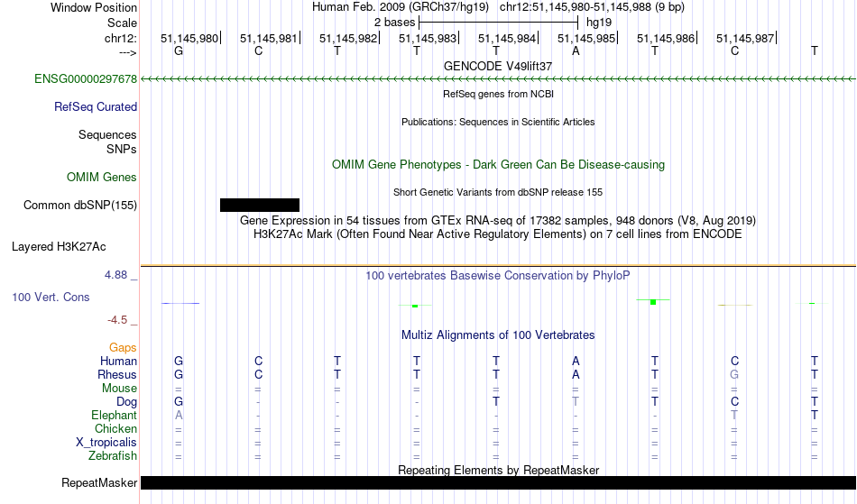Click the 2 bases scale bar

click(498, 23)
